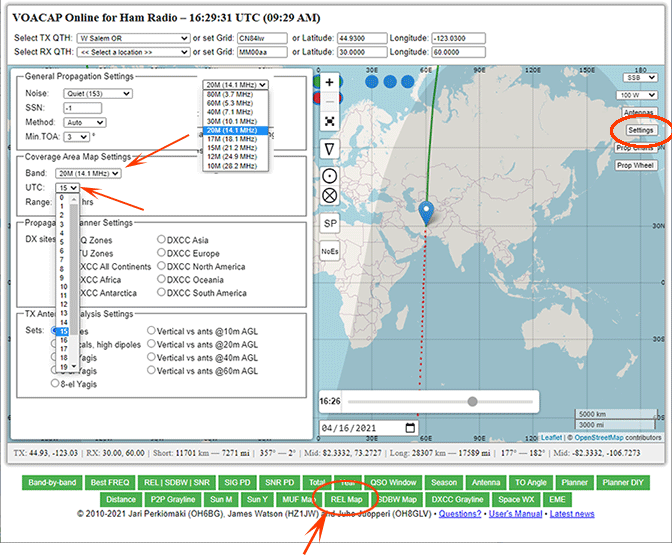Viewport: 672px width, 557px height.
Task: Toggle fullscreen map view icon
Action: coord(329,121)
